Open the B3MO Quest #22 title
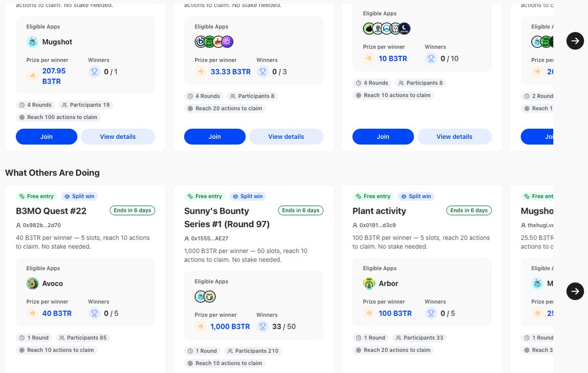This screenshot has width=588, height=373. [51, 211]
